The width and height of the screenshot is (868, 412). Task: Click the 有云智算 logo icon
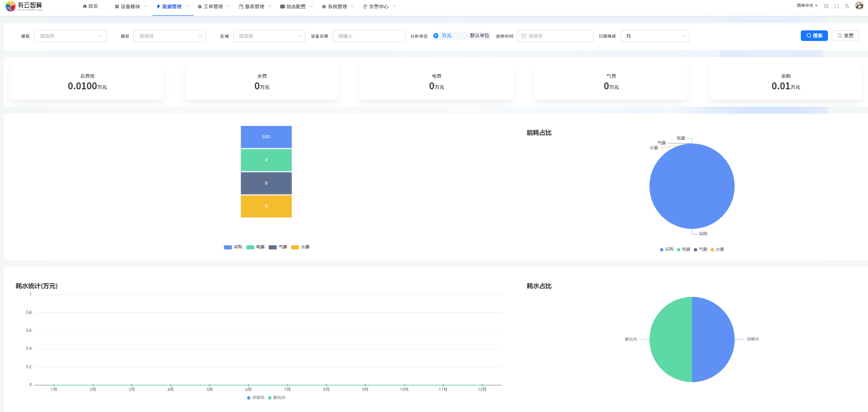click(10, 6)
